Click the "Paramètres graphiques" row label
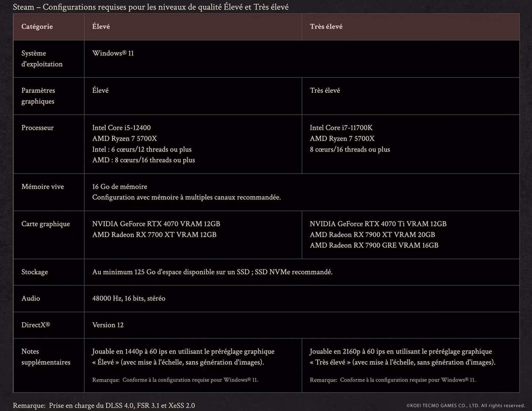The image size is (532, 411). coord(38,96)
